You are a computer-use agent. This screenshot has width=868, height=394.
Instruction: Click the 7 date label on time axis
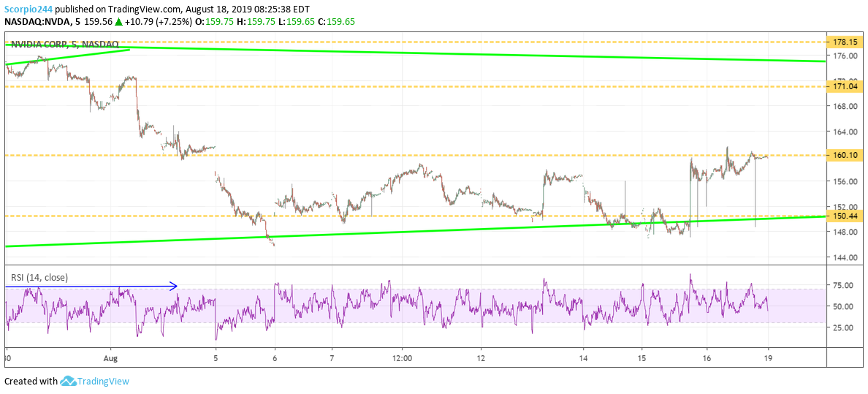(x=332, y=358)
